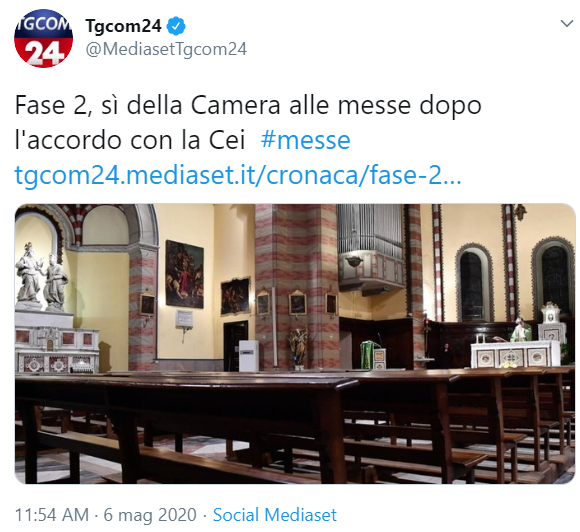Click the blue 'TGCOM' part of the logo
The image size is (580, 532).
43,24
